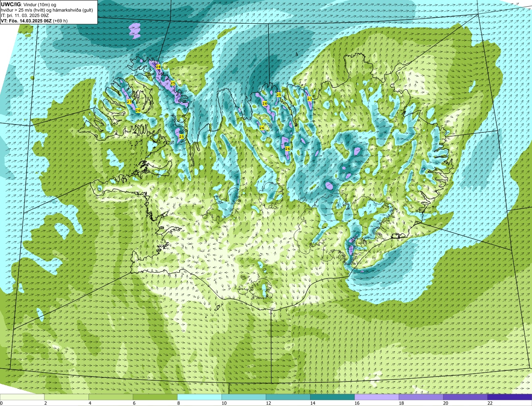Pick the light teal 10–12 legend swatch
The width and height of the screenshot is (532, 406).
click(x=244, y=397)
